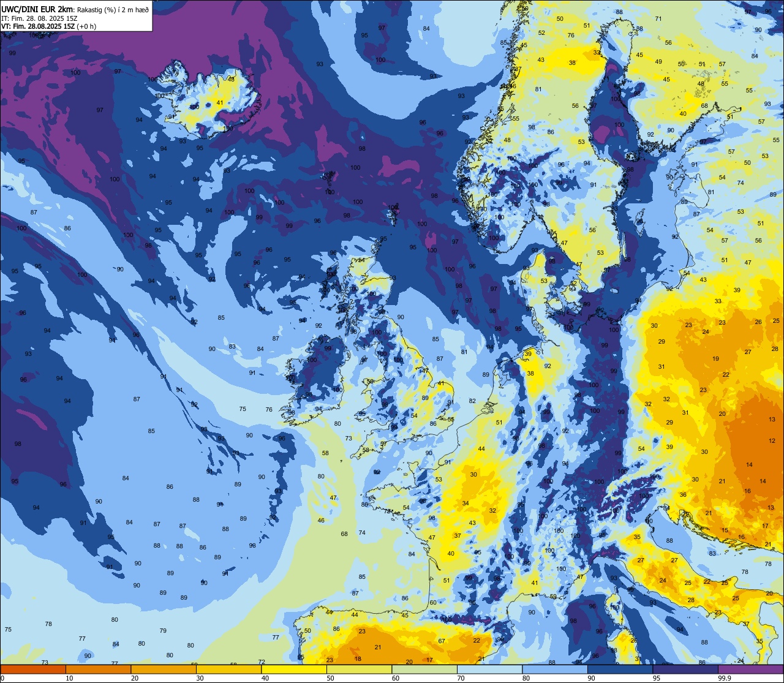
Task: Click the legend tick label "10"
Action: pos(69,678)
